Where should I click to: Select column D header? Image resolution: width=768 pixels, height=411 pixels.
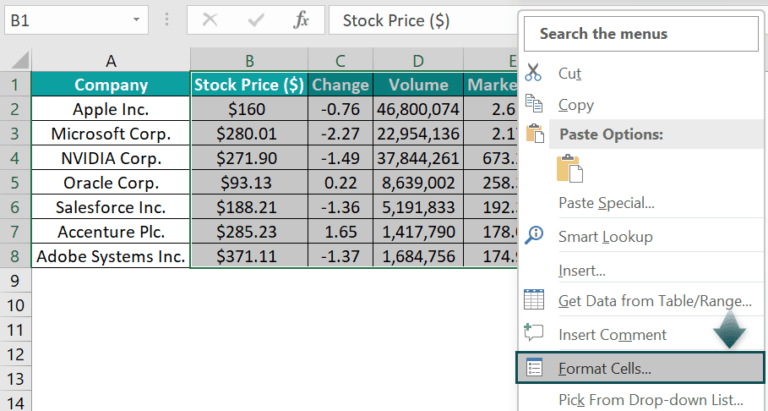418,61
